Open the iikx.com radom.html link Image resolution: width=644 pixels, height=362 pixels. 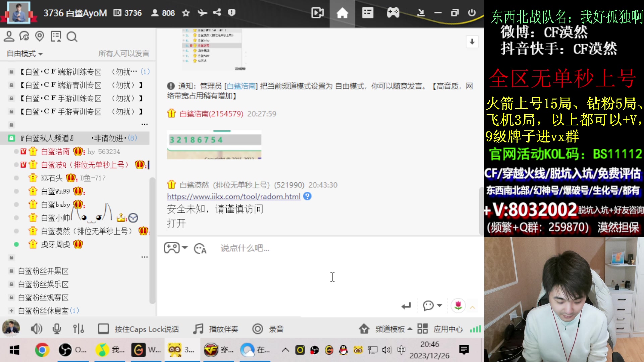pos(234,196)
